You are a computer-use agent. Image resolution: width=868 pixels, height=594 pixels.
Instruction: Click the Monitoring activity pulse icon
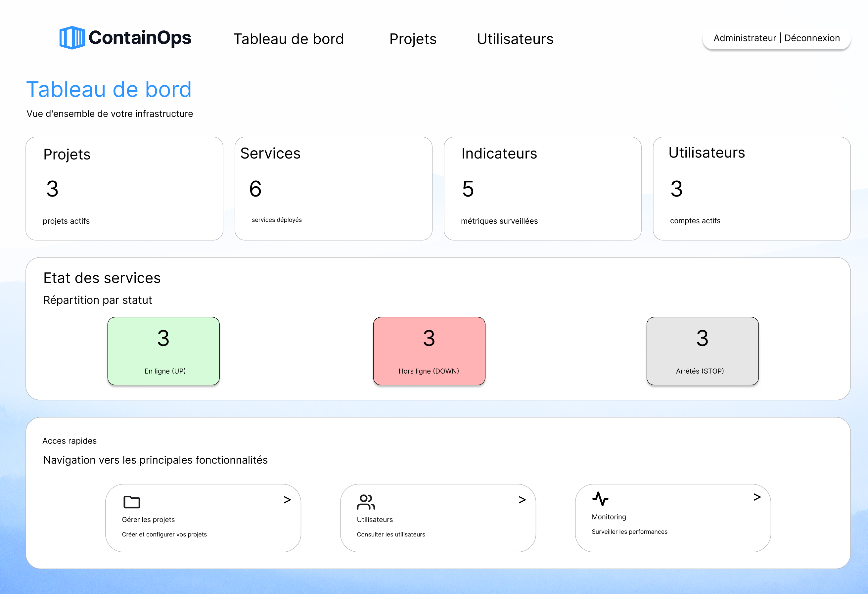(600, 499)
